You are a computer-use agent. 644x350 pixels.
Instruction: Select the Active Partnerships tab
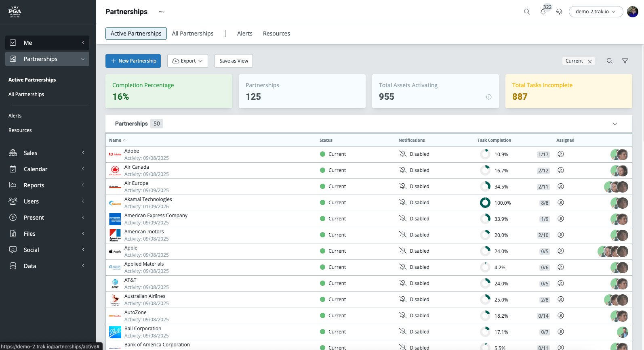coord(136,34)
